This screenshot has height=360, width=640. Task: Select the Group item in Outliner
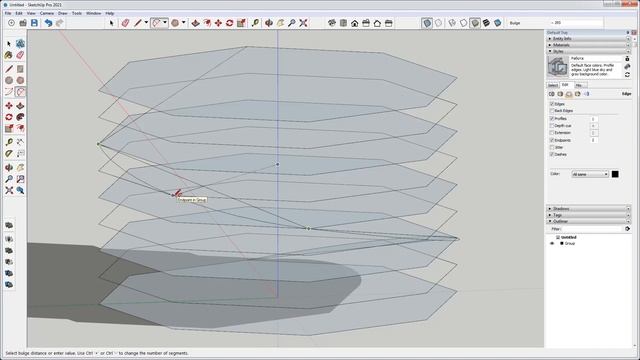click(x=569, y=243)
